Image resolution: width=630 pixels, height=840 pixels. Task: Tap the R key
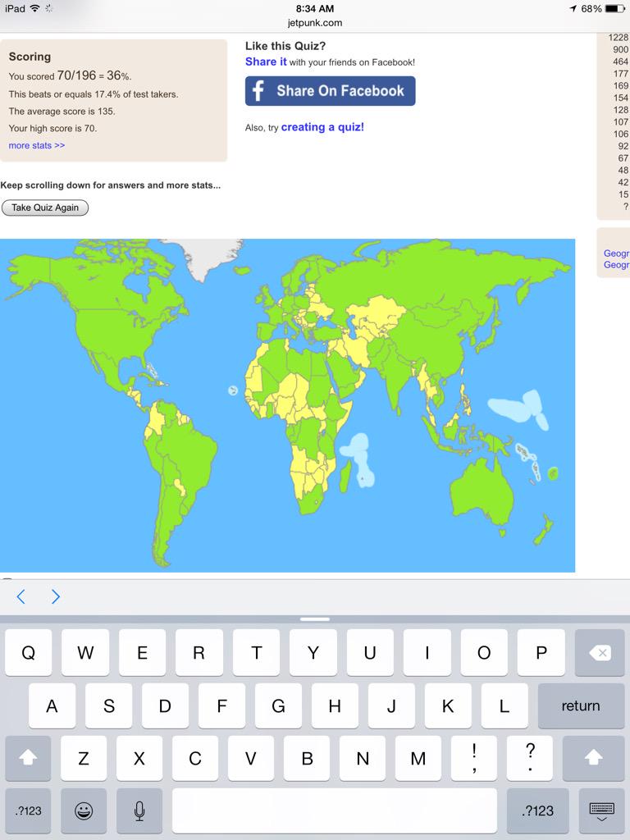click(199, 652)
